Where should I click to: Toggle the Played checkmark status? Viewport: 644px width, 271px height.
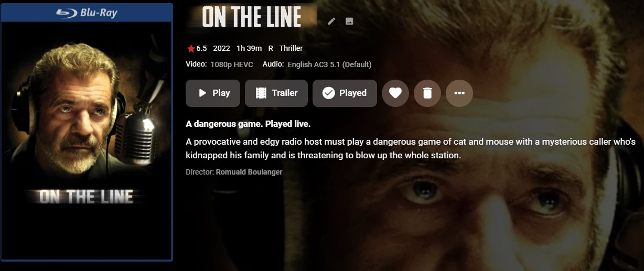pos(345,93)
